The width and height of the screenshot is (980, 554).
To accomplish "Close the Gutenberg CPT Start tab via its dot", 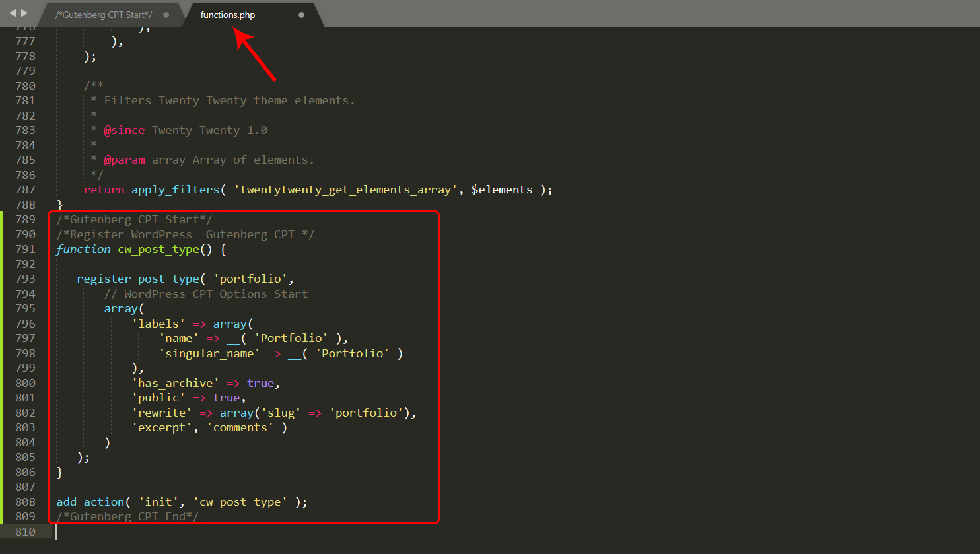I will click(166, 15).
